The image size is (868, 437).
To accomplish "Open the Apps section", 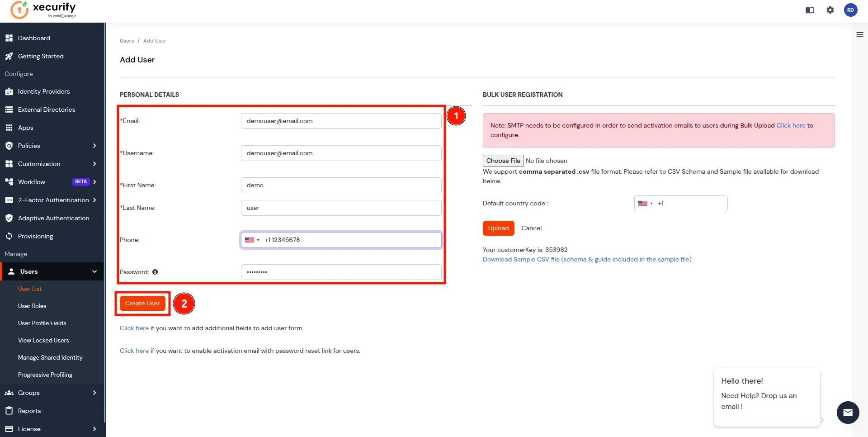I will point(26,128).
